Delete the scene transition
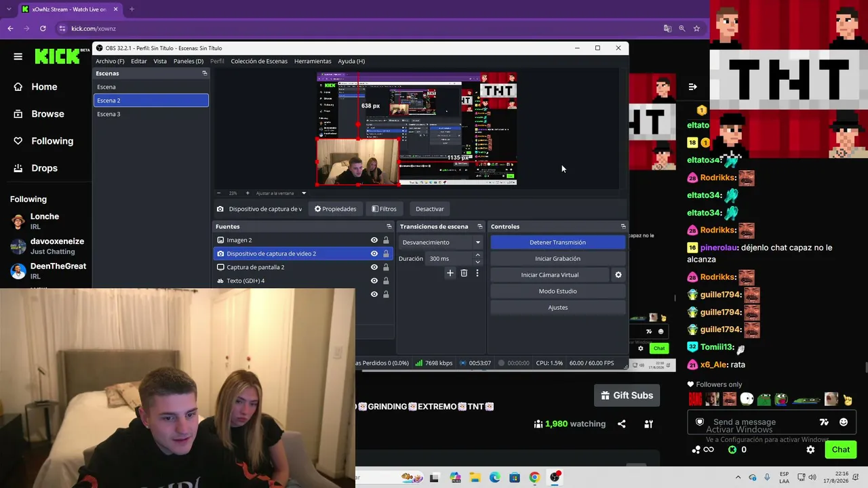The height and width of the screenshot is (488, 868). tap(464, 273)
